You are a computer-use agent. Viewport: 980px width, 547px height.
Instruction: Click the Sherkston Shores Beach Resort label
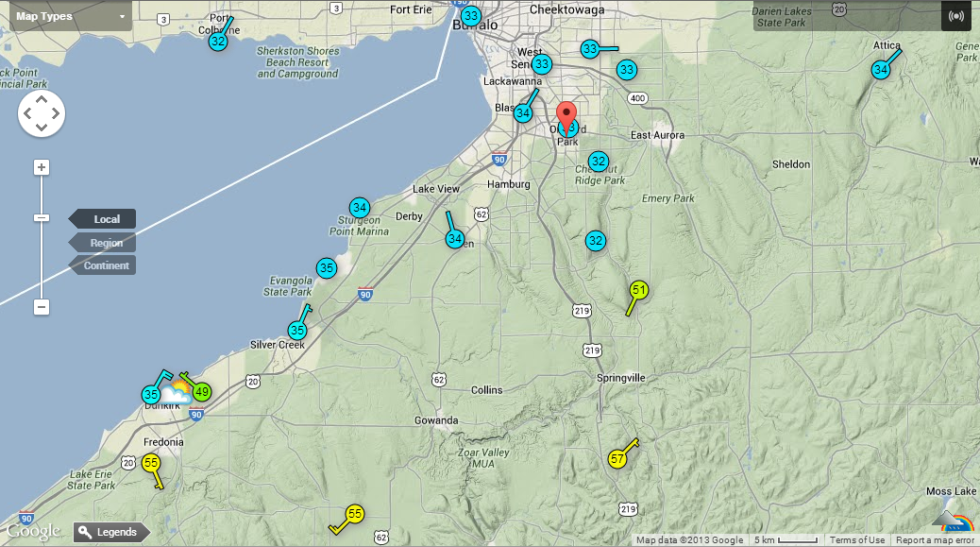[x=298, y=62]
